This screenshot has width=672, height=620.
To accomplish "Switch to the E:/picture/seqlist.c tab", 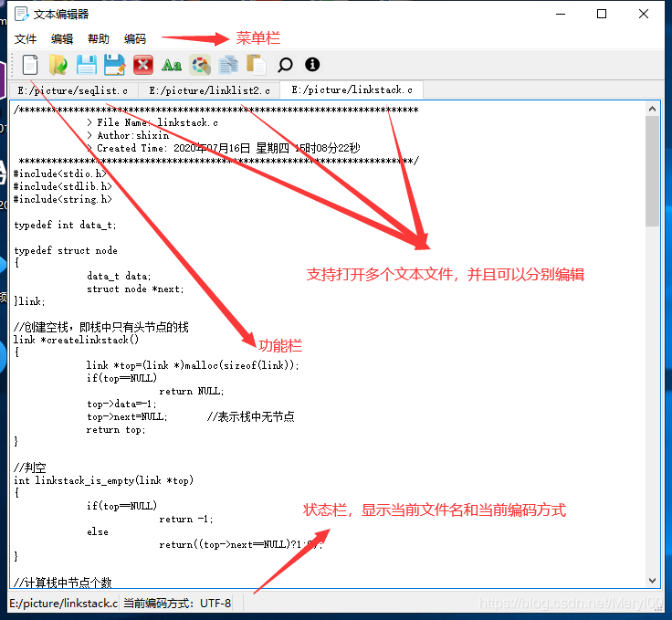I will click(x=73, y=90).
